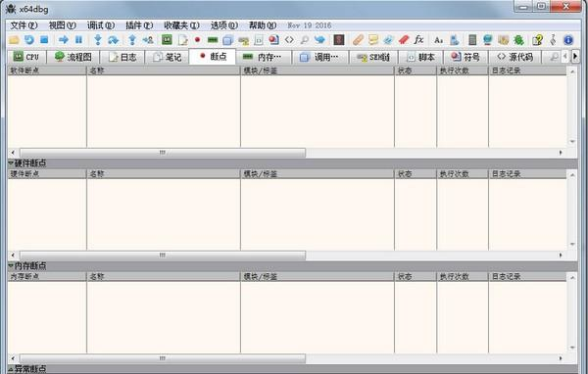Open the 调试 menu

(101, 25)
